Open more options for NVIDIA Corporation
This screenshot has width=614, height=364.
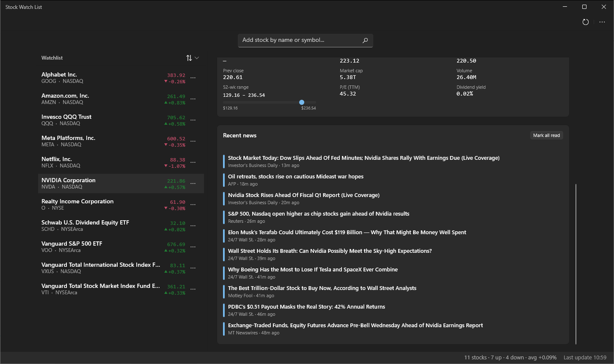coord(193,183)
